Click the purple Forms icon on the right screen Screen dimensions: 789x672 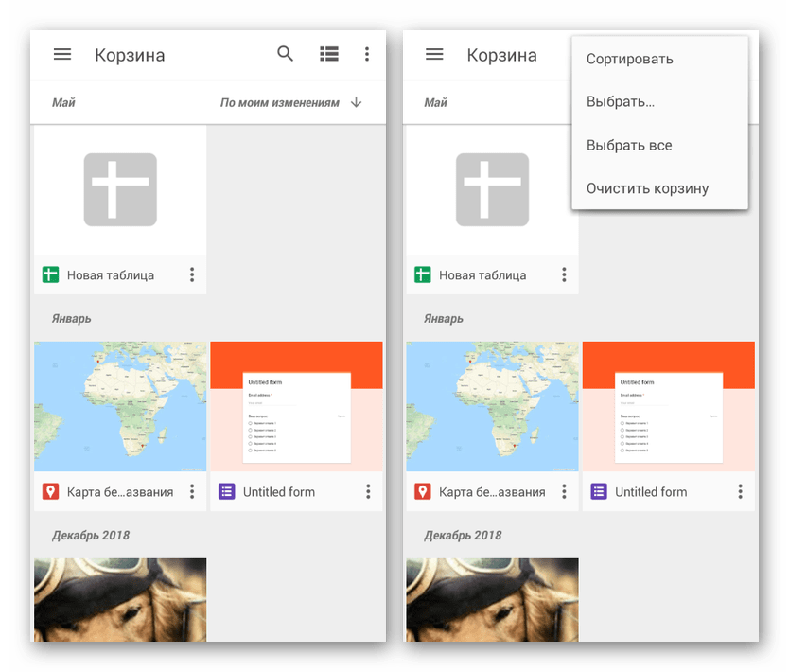[599, 491]
